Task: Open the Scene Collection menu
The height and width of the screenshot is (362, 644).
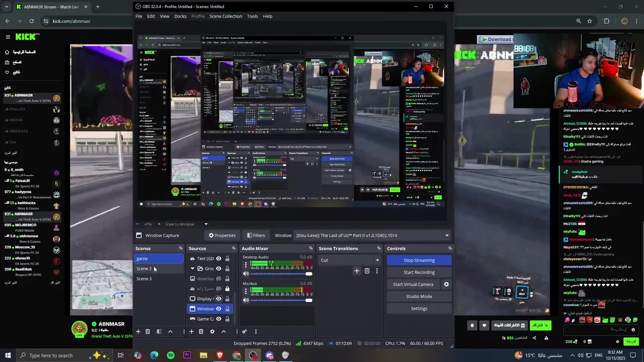Action: point(225,16)
